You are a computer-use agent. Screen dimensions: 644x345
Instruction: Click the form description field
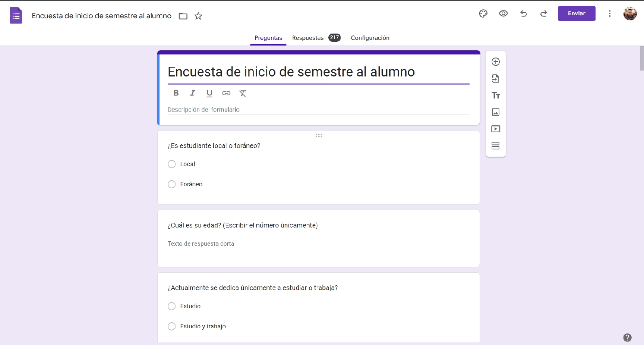[318, 110]
